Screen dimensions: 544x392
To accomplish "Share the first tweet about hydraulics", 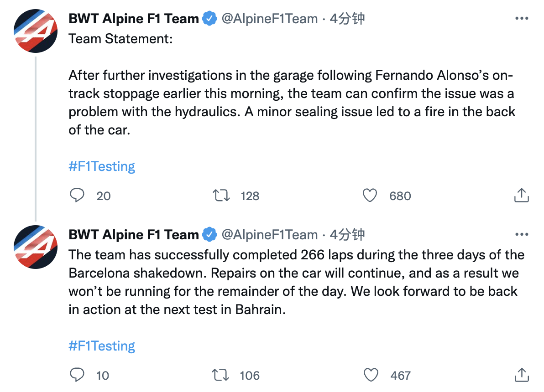I will click(521, 195).
